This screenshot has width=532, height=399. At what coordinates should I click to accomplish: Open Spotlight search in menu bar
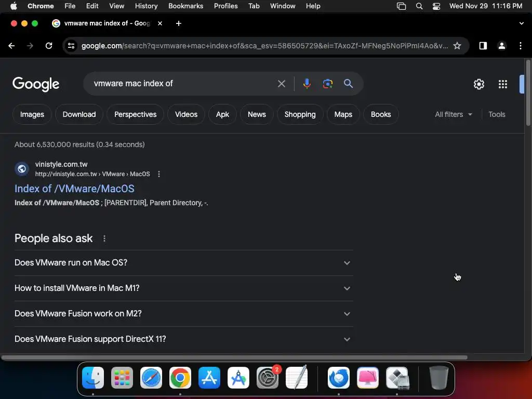(419, 6)
